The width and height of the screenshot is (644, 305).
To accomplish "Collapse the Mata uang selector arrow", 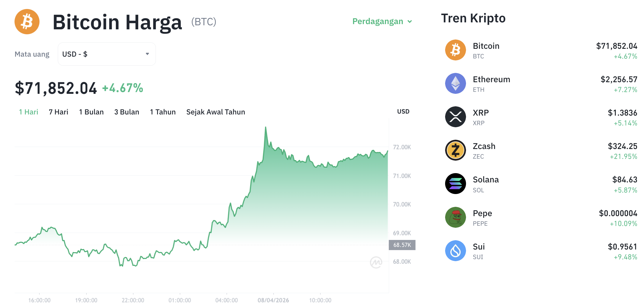I will tap(147, 54).
